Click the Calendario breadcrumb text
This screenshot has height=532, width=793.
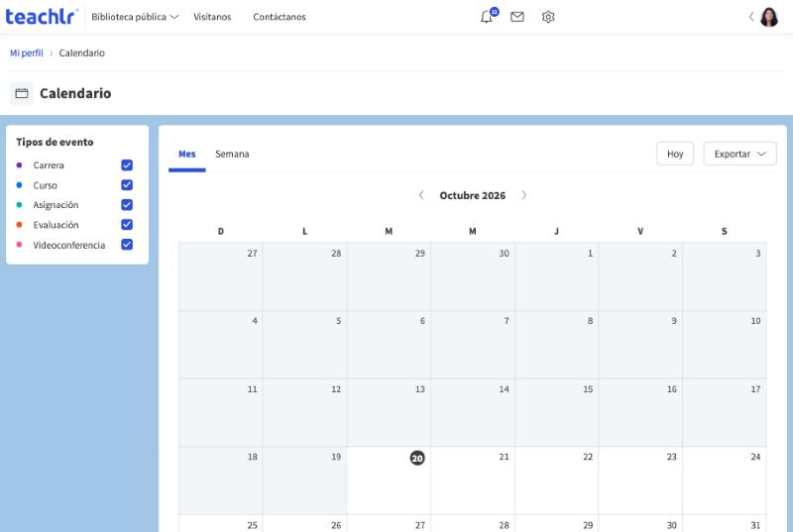tap(82, 53)
